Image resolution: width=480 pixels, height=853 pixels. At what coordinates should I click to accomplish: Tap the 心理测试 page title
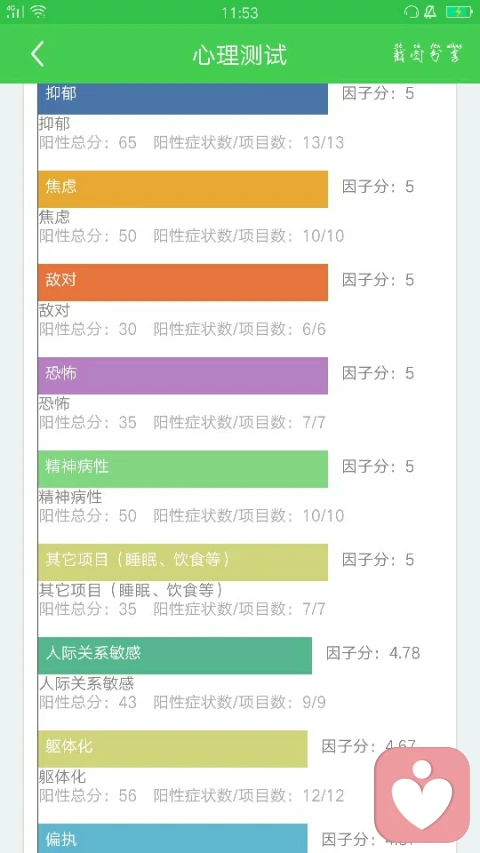coord(239,55)
